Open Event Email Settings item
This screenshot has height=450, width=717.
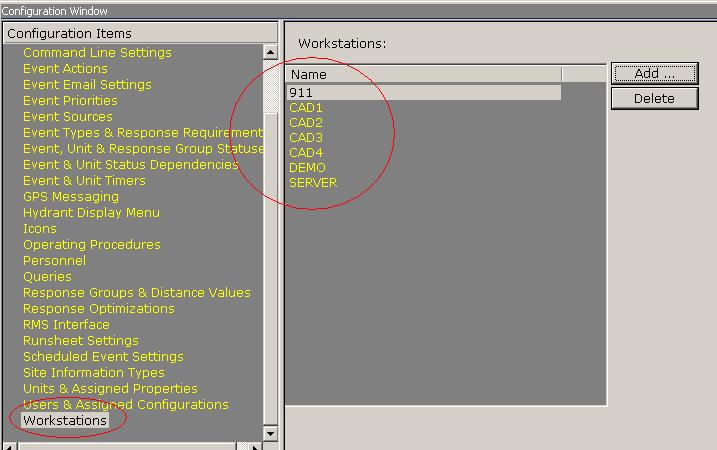[x=87, y=84]
